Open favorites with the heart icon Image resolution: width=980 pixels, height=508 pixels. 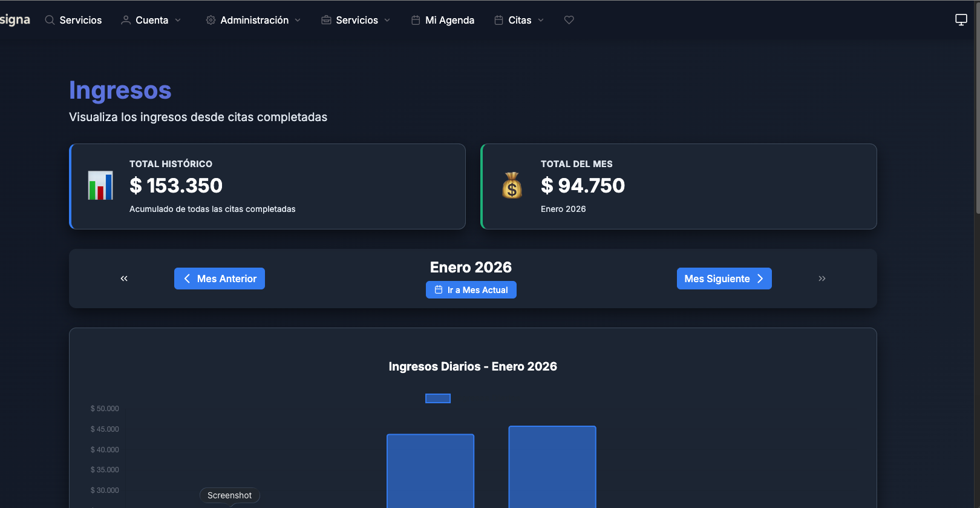pos(569,20)
